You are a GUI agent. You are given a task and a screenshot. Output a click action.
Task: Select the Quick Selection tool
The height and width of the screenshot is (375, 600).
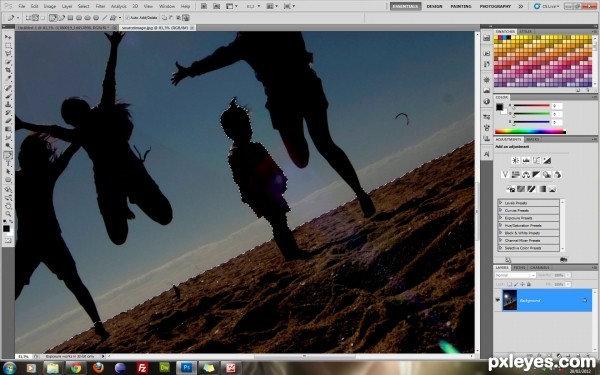tap(8, 62)
